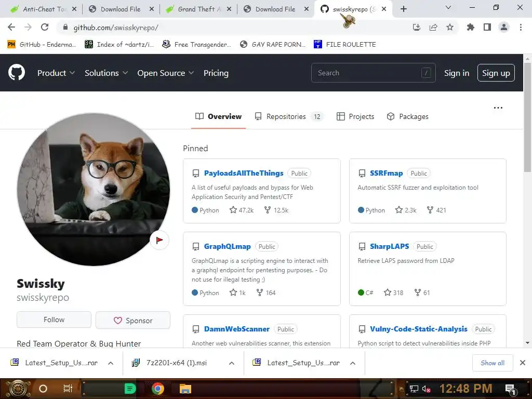Open options for 7z2201-x64 msi download
The height and width of the screenshot is (399, 532).
coord(232,363)
